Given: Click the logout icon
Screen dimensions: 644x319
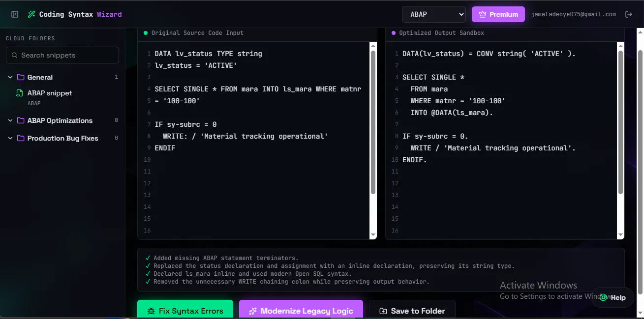Looking at the screenshot, I should click(x=629, y=14).
